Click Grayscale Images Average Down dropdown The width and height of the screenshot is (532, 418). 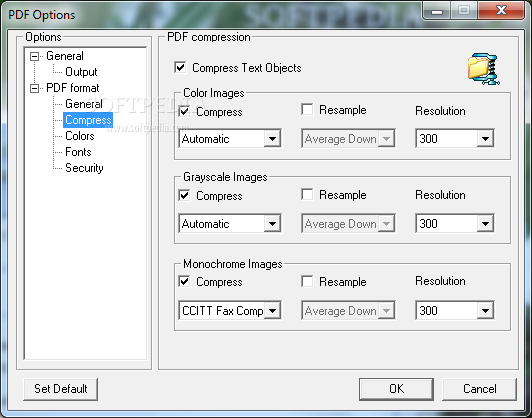(348, 224)
